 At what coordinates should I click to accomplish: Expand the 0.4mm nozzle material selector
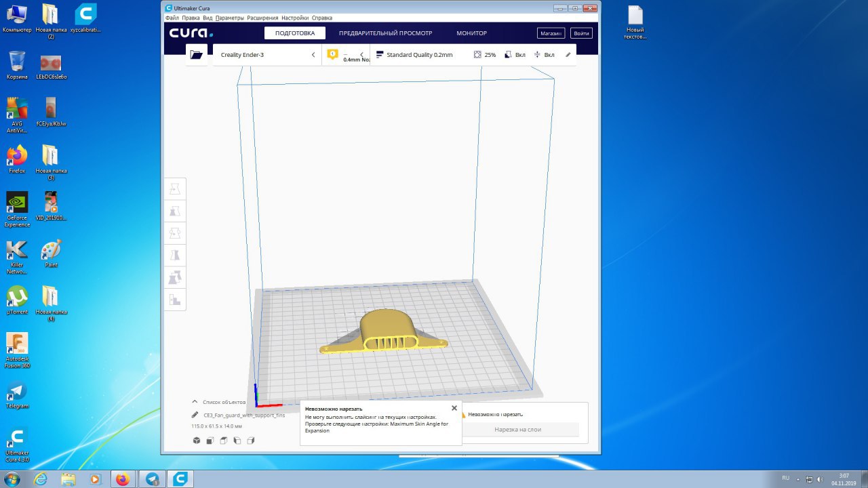point(346,55)
